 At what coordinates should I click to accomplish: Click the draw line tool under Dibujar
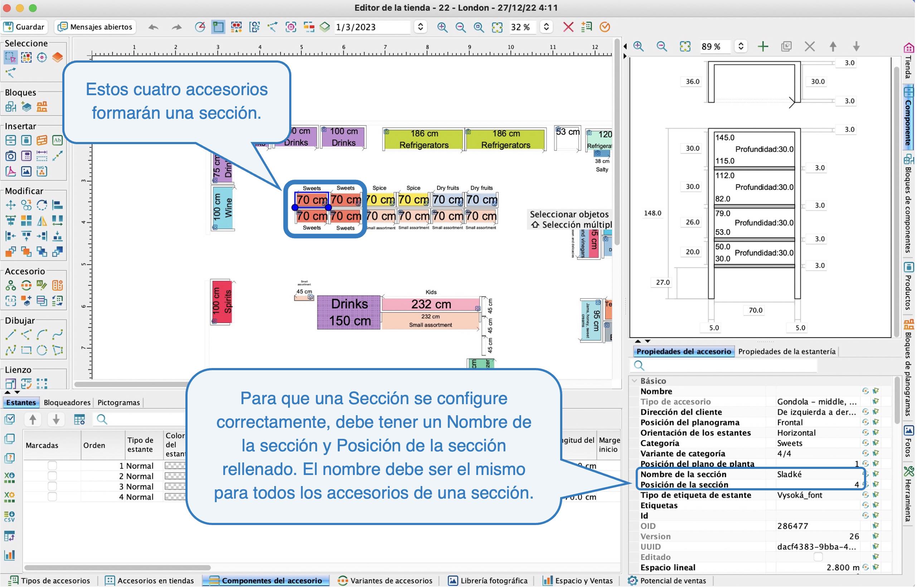click(11, 335)
